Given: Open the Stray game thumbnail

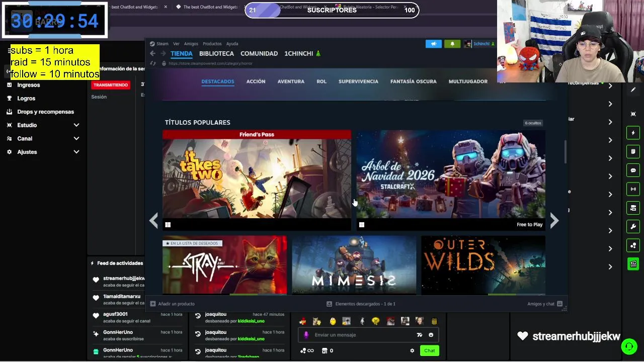Looking at the screenshot, I should [x=224, y=265].
